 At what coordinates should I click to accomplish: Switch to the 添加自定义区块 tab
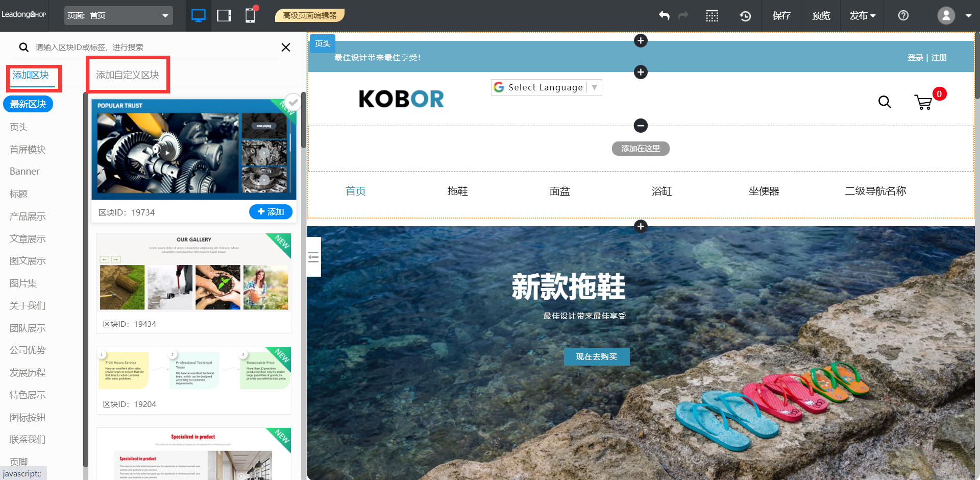[x=128, y=75]
